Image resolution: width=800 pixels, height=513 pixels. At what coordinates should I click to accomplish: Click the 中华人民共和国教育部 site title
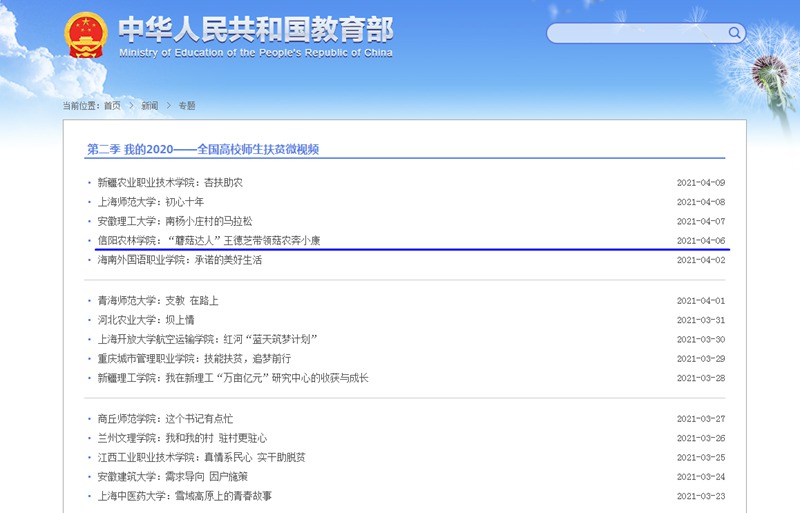(255, 29)
